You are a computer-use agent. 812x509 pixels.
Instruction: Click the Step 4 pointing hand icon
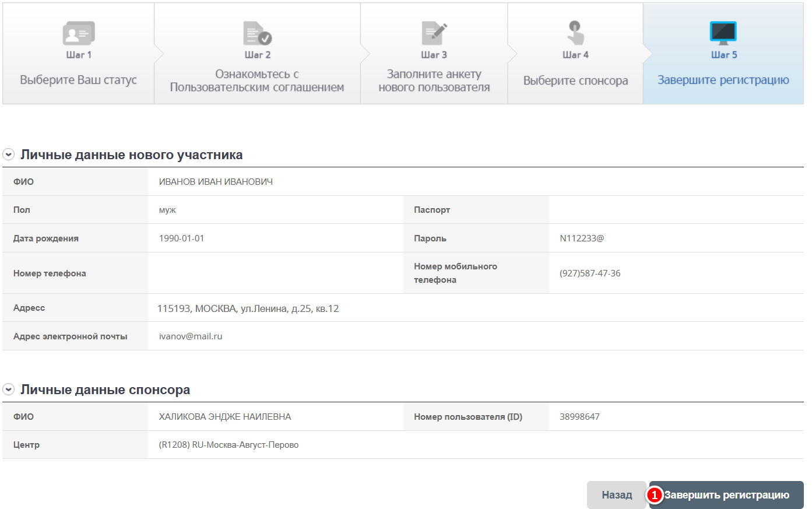tap(575, 33)
